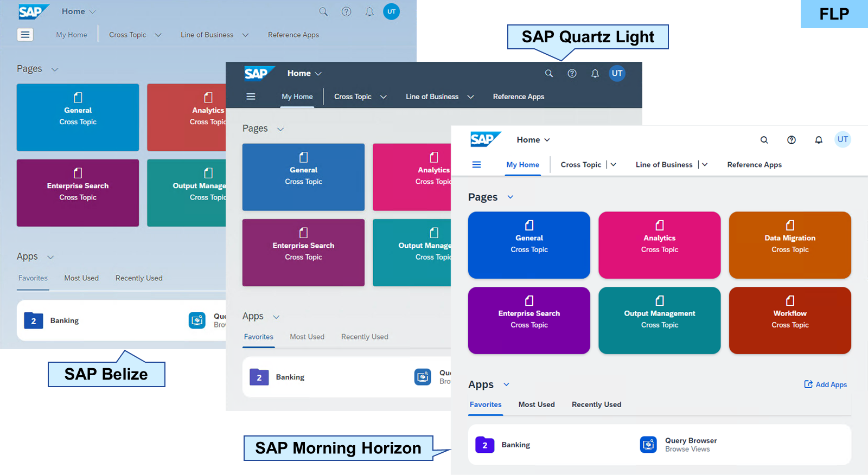Open Output Management tile in Morning Horizon
Viewport: 868px width, 475px height.
[x=660, y=320]
